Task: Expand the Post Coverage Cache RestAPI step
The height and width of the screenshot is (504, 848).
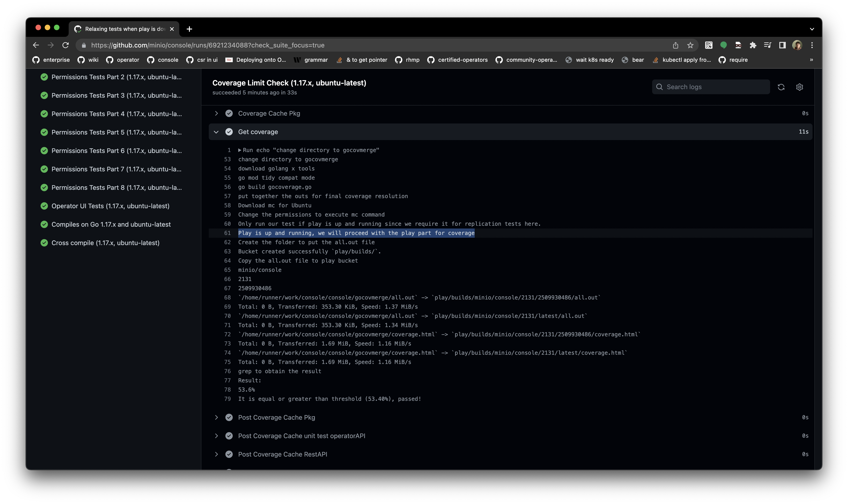Action: pyautogui.click(x=216, y=454)
